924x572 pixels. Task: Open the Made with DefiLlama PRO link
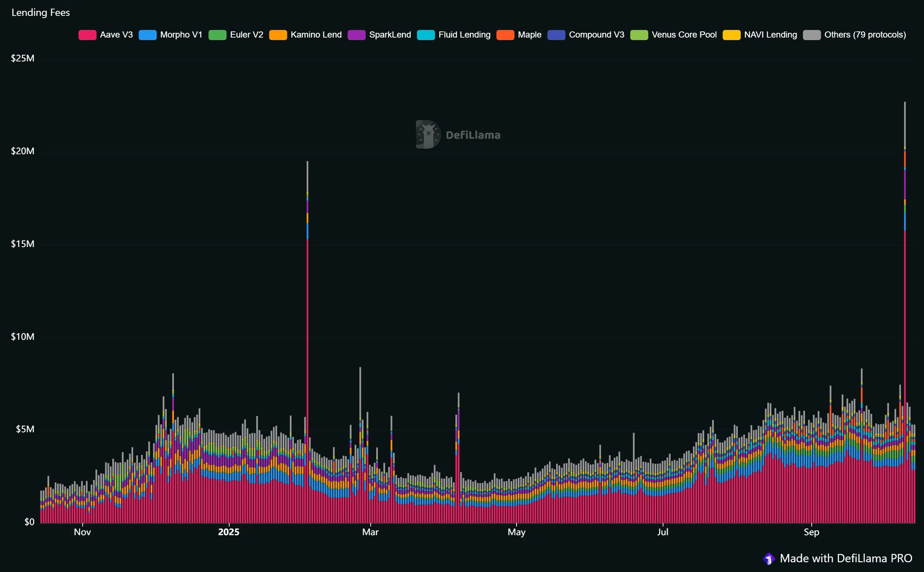pos(846,558)
